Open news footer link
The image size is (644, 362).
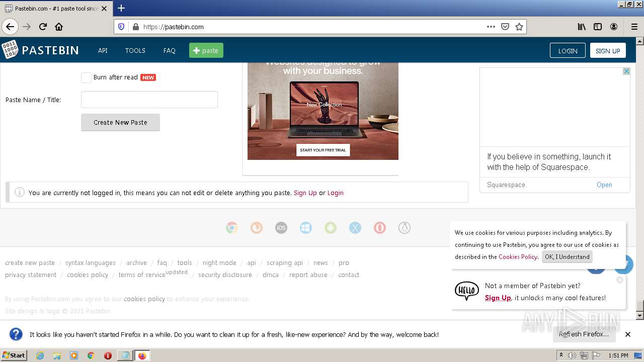pos(320,262)
